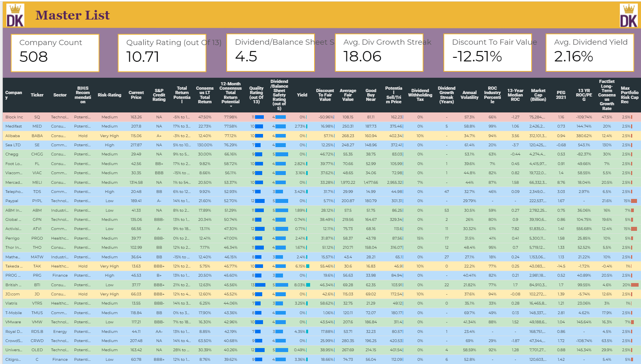Select the Quality Rating 10.71 scorecard

(x=162, y=53)
